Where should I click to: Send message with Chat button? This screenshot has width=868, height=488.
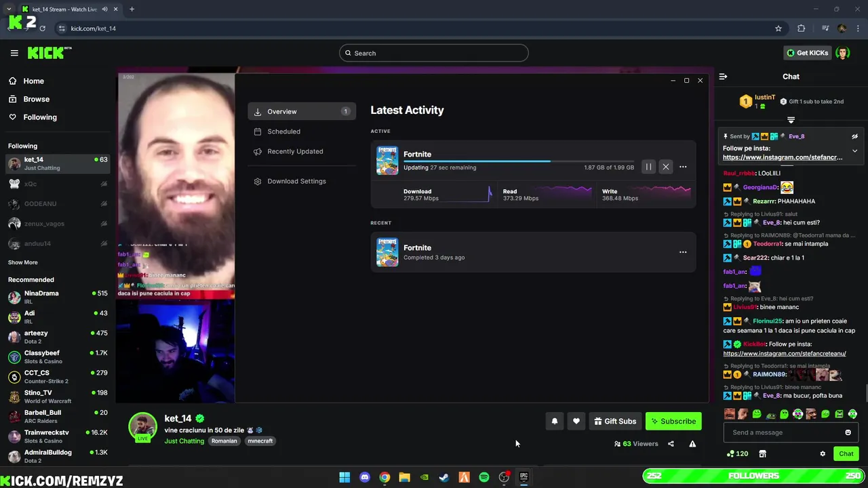tap(846, 453)
